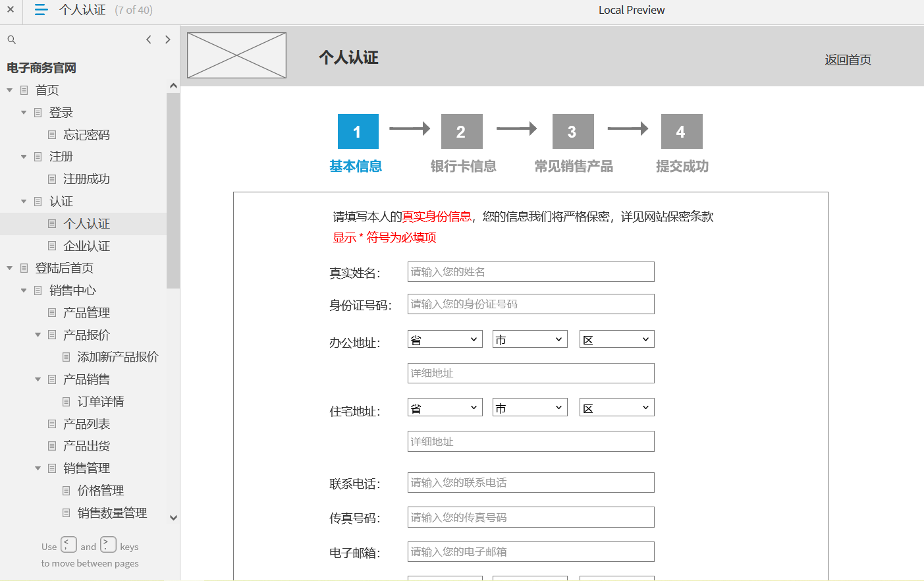
Task: Click the 返回首页 link
Action: coord(848,60)
